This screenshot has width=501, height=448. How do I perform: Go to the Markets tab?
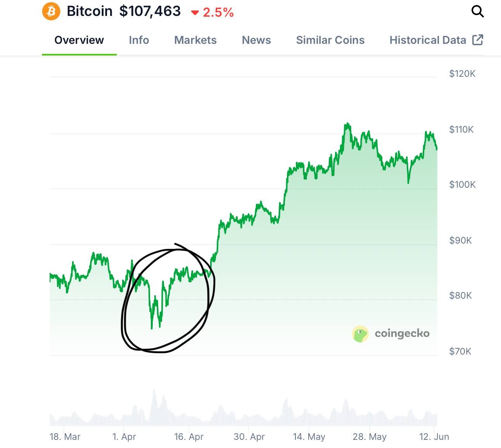click(195, 40)
